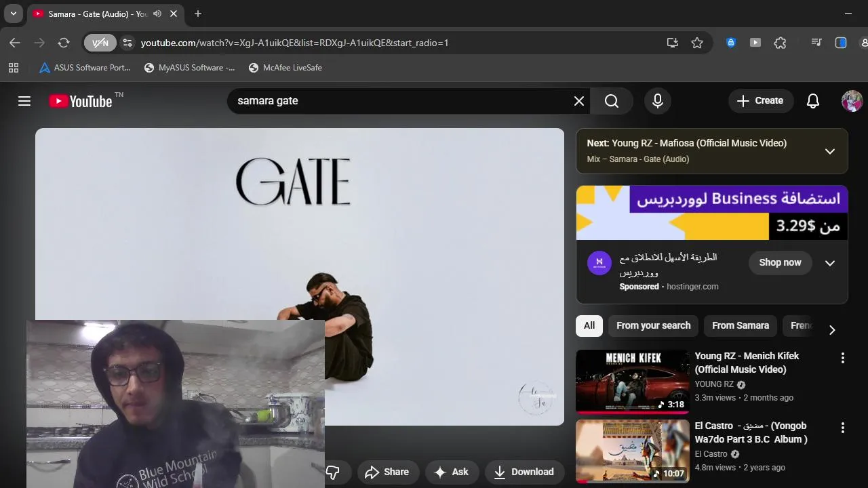Open ASUS Software Portal bookmark
The height and width of the screenshot is (488, 868).
85,68
